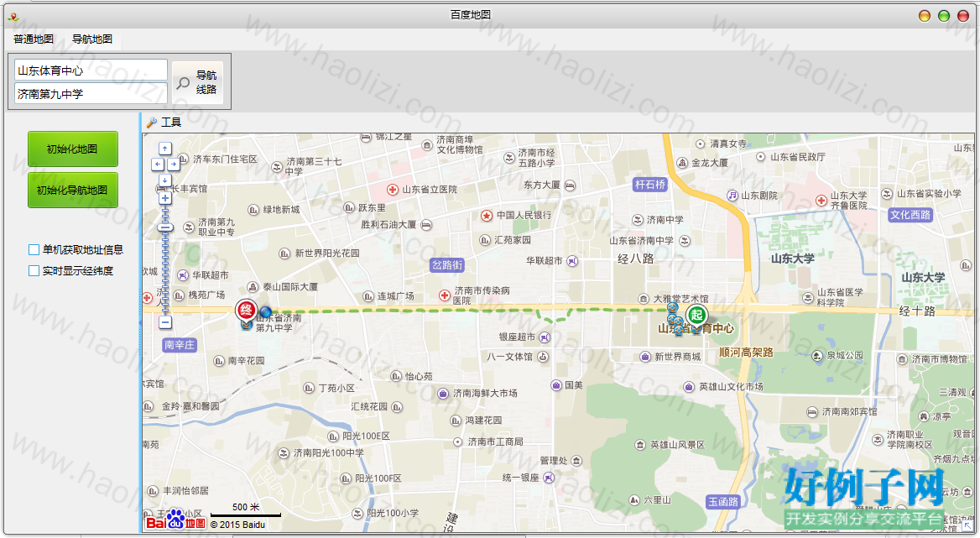980x538 pixels.
Task: Click the 华联超市 icon near 槐苑广场
Action: click(x=183, y=275)
